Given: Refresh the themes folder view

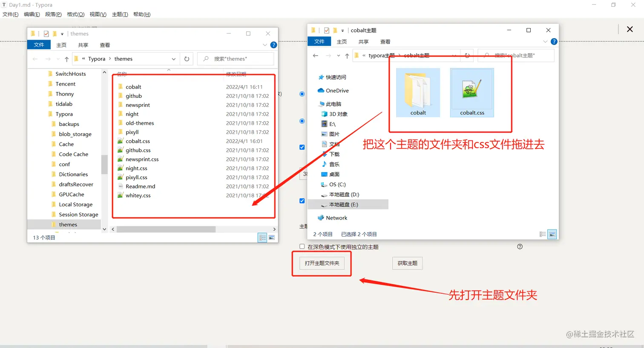Looking at the screenshot, I should (x=187, y=59).
